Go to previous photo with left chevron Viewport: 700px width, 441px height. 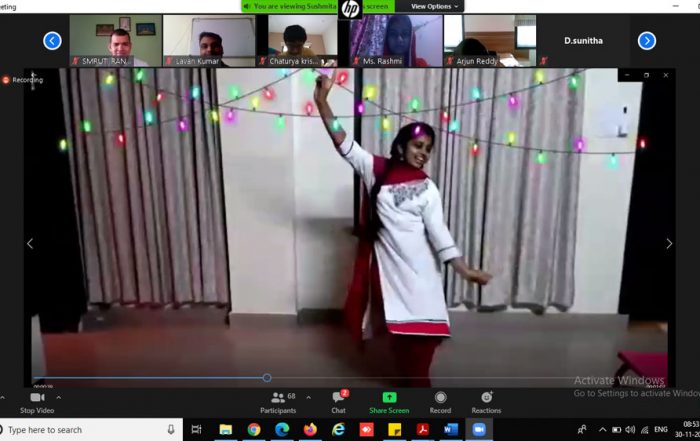[x=30, y=243]
